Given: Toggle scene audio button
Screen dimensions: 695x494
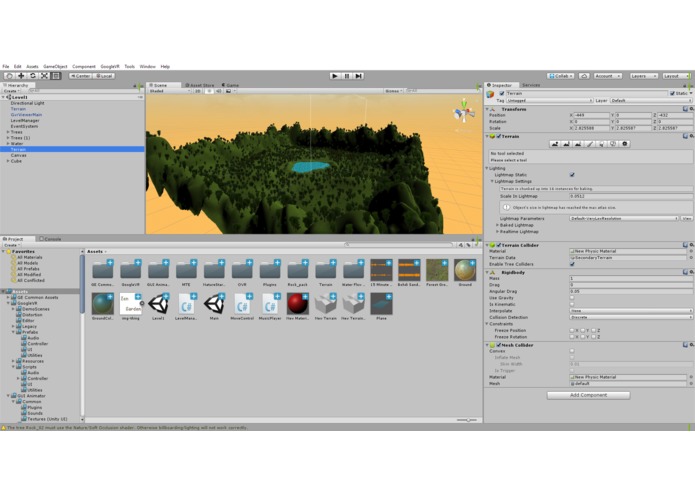Looking at the screenshot, I should pos(219,91).
